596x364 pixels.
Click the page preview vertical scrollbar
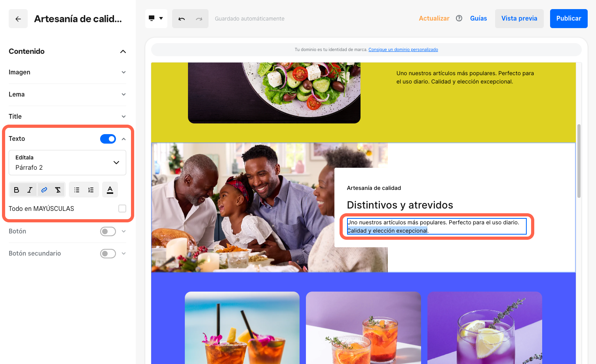[579, 161]
